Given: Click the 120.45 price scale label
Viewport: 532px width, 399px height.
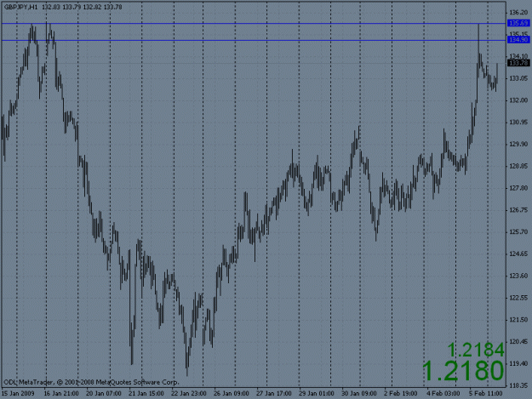Looking at the screenshot, I should pyautogui.click(x=518, y=341).
